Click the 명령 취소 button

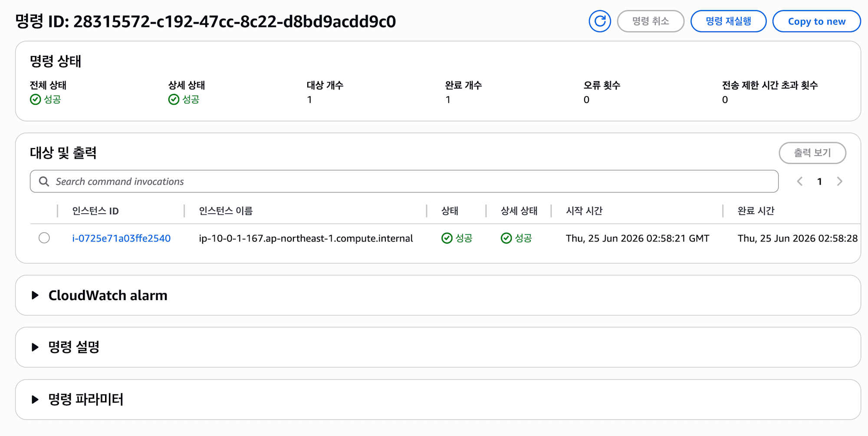651,21
